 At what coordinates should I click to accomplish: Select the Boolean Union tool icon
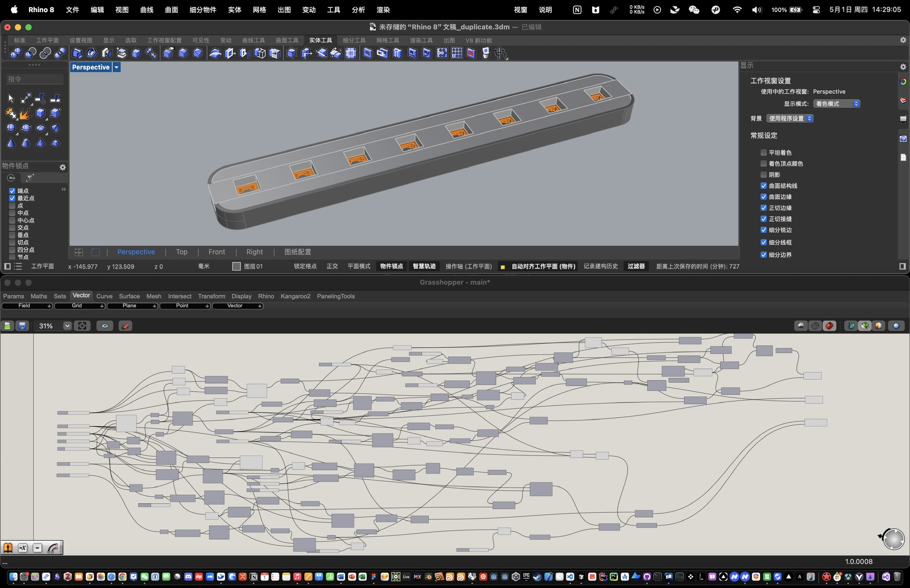coord(16,53)
